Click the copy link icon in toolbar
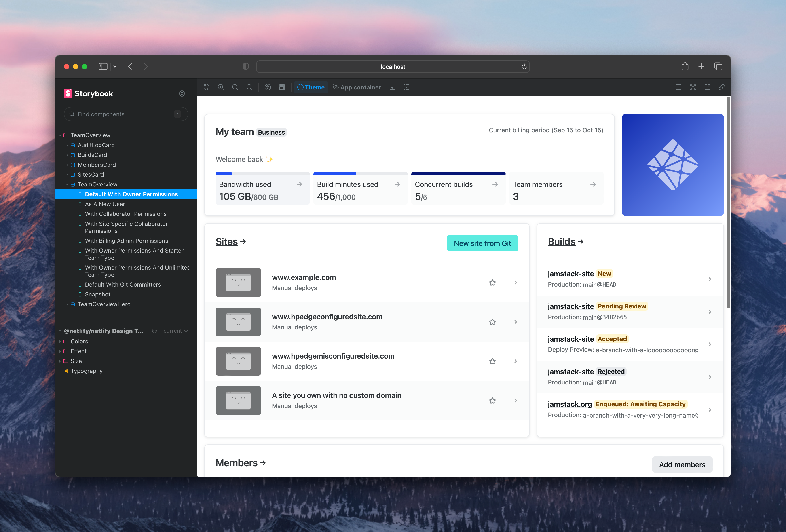The image size is (786, 532). (x=722, y=87)
